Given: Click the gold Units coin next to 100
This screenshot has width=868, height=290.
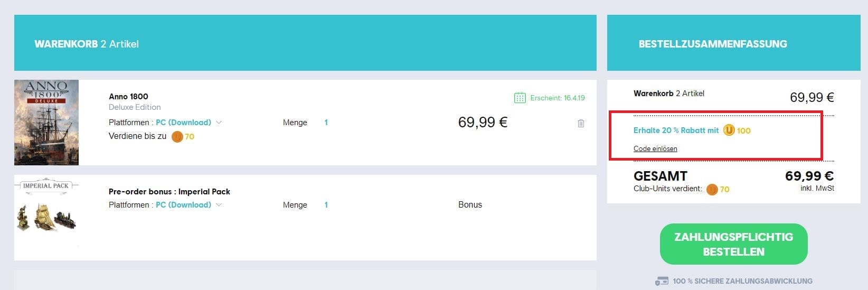Looking at the screenshot, I should click(729, 130).
